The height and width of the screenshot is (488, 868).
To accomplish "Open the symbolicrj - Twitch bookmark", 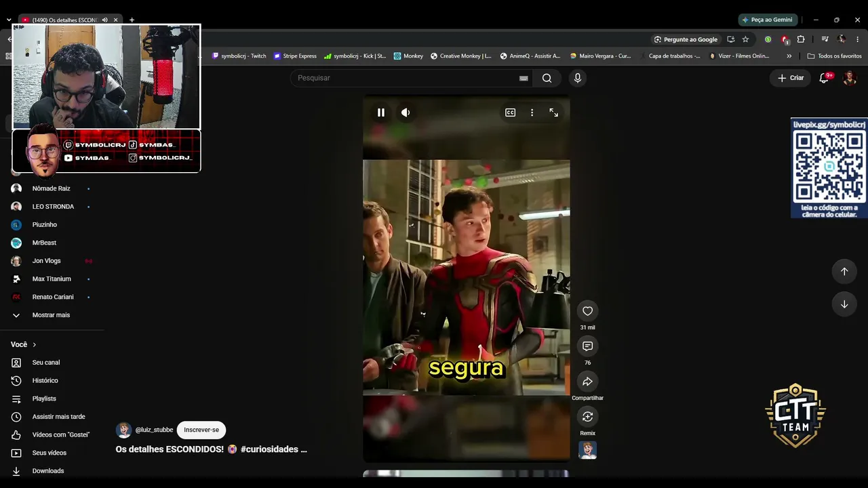I will tap(239, 56).
